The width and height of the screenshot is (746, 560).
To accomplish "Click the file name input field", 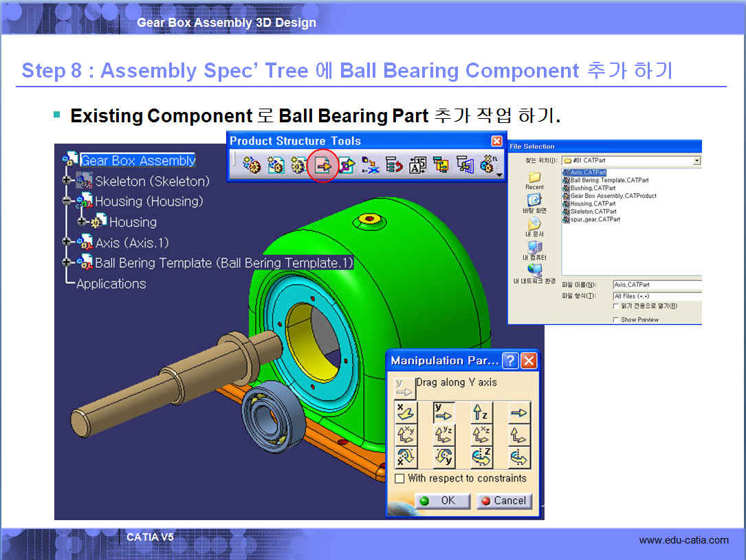I will 657,284.
